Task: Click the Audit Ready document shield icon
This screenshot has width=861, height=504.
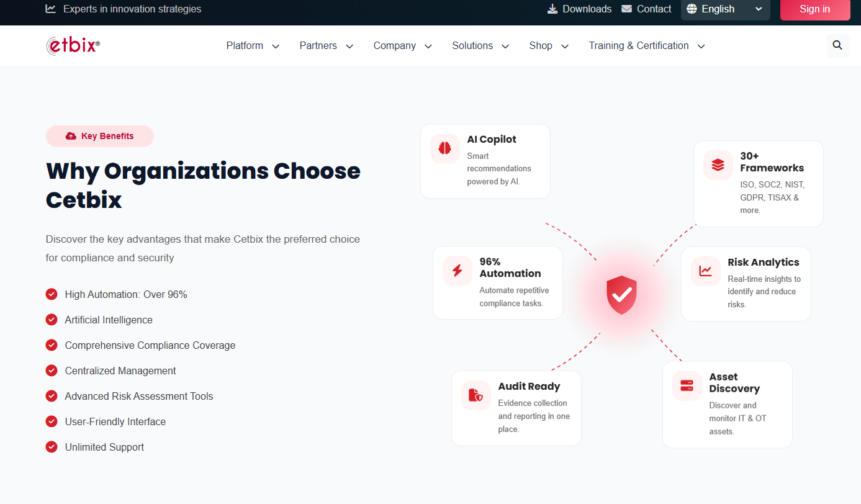Action: pyautogui.click(x=476, y=395)
